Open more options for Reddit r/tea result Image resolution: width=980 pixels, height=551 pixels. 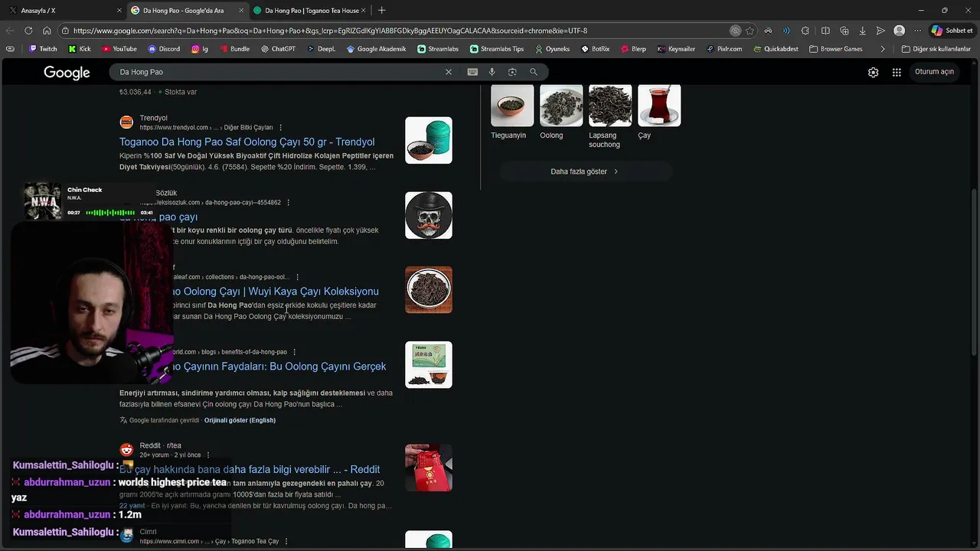click(x=207, y=455)
